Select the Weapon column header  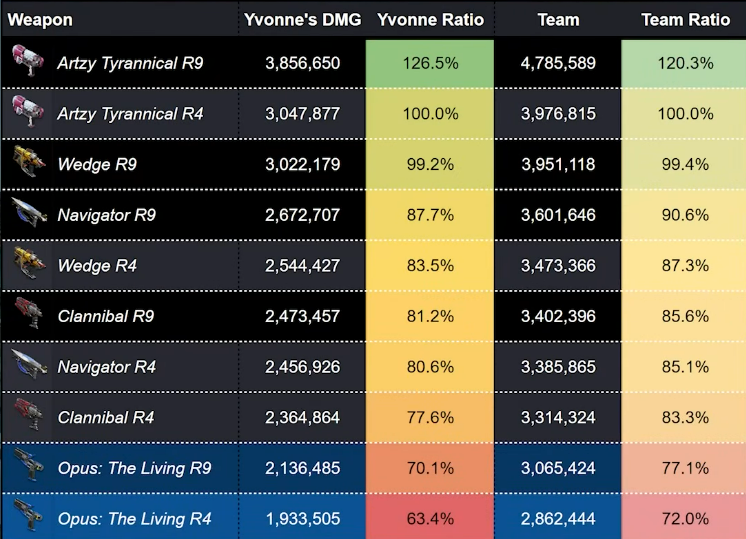click(x=40, y=20)
